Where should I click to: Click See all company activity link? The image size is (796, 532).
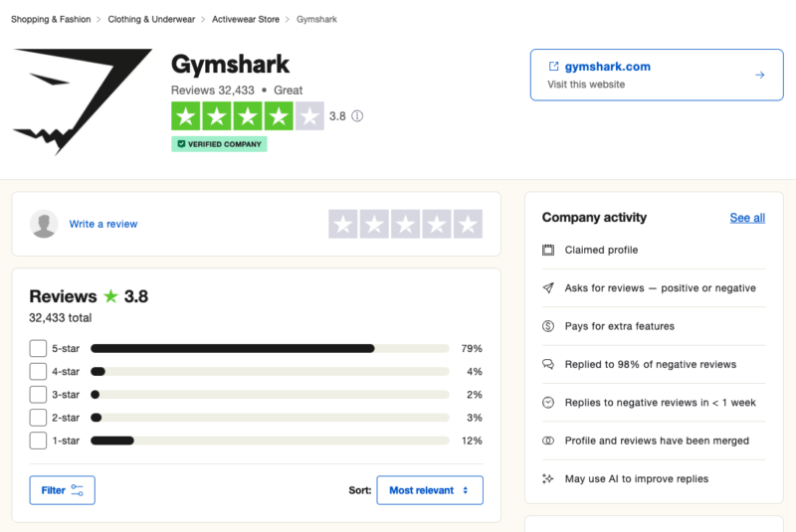(x=747, y=218)
